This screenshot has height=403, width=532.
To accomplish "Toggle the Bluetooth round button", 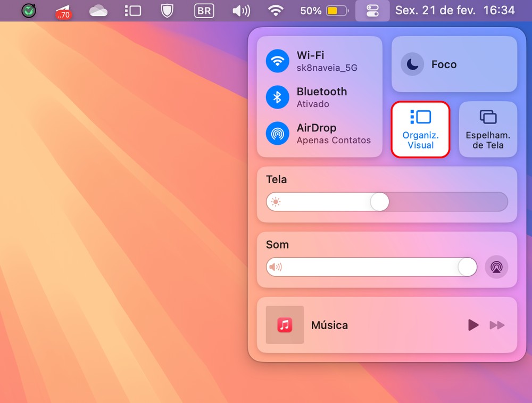I will point(277,97).
